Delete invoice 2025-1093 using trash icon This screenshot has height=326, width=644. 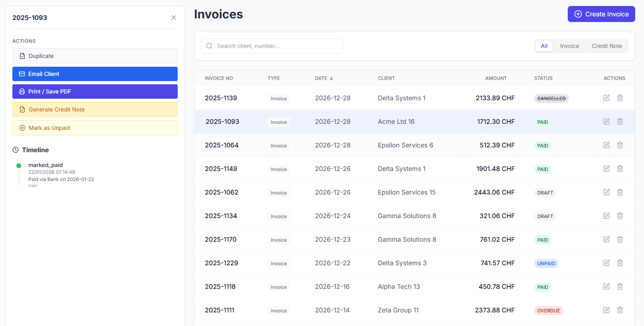pos(620,121)
